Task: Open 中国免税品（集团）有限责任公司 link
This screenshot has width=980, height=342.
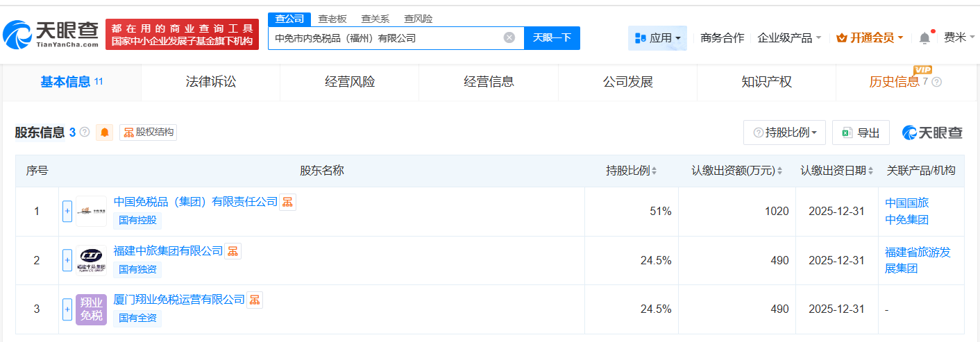Action: pyautogui.click(x=196, y=202)
